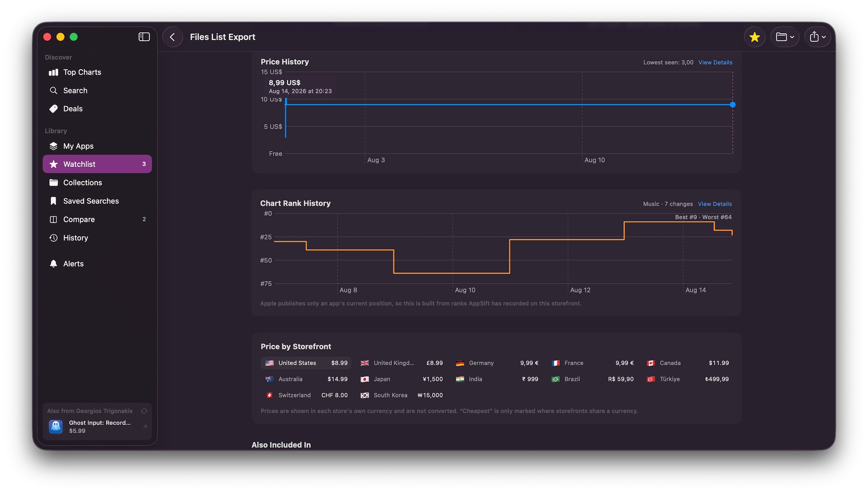Open History in sidebar

click(x=97, y=238)
